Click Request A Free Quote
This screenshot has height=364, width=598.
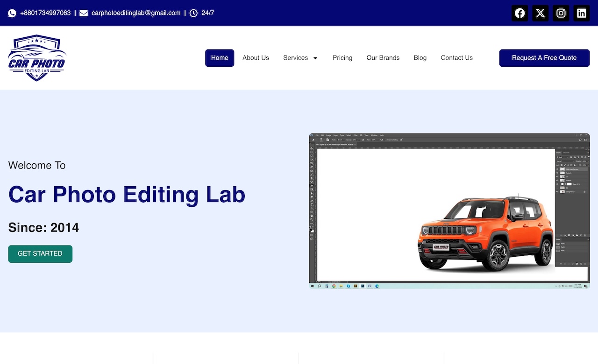tap(544, 58)
